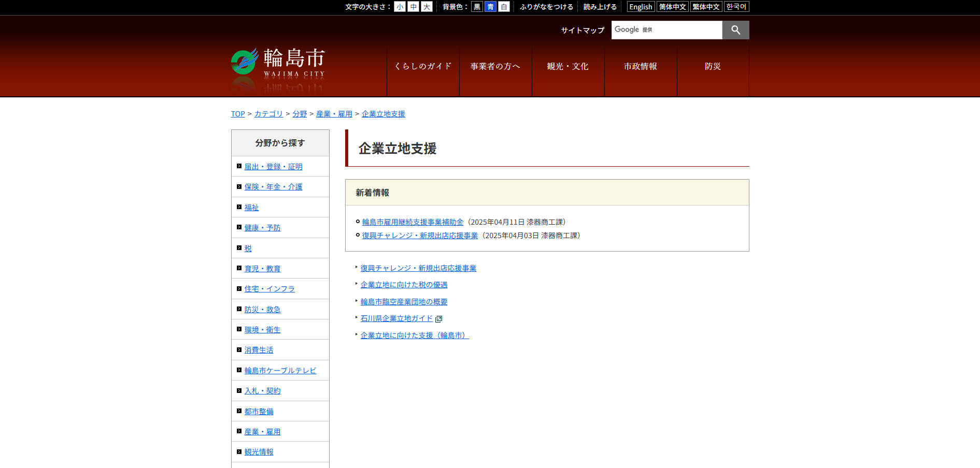Open 防災 navigation menu
Viewport: 980px width, 468px height.
[713, 66]
